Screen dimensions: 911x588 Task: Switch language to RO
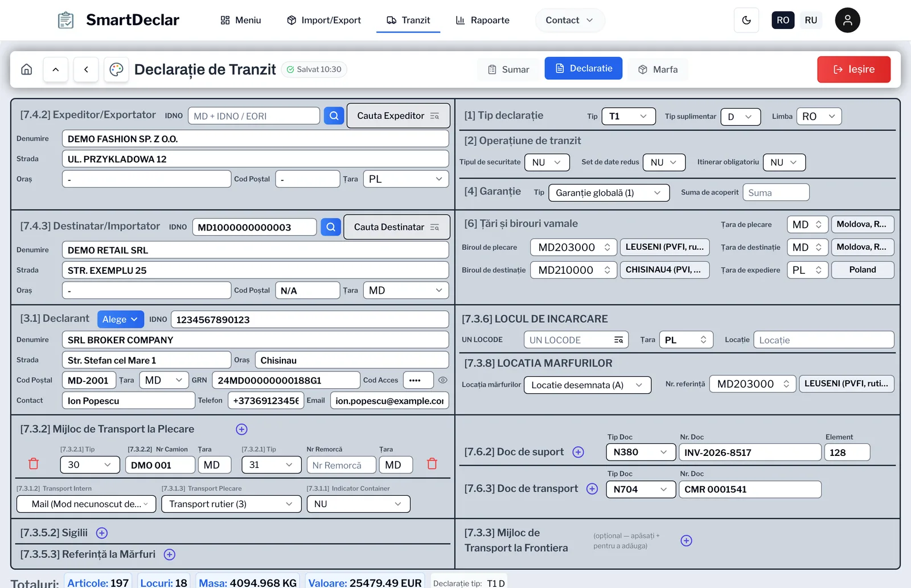783,20
